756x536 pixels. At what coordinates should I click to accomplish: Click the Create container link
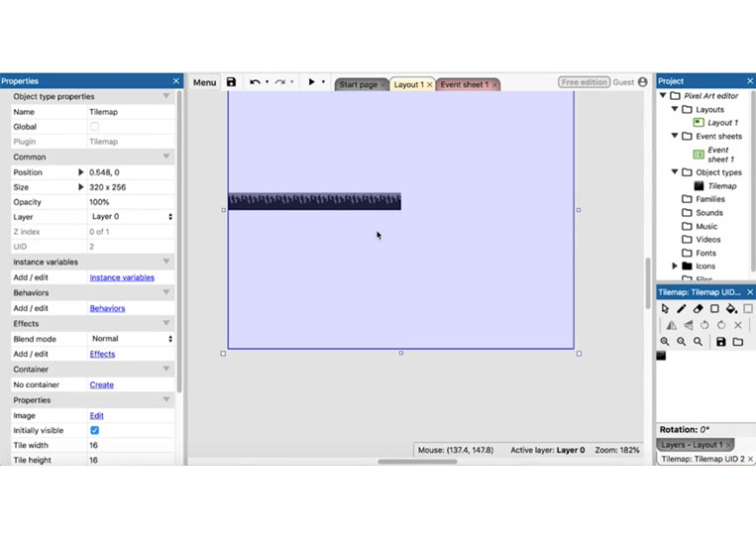[102, 384]
